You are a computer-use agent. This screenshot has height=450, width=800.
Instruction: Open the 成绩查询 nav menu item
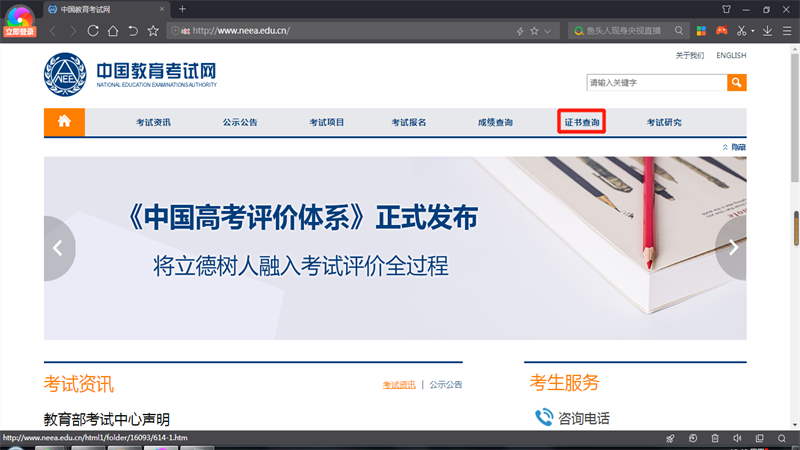(495, 122)
